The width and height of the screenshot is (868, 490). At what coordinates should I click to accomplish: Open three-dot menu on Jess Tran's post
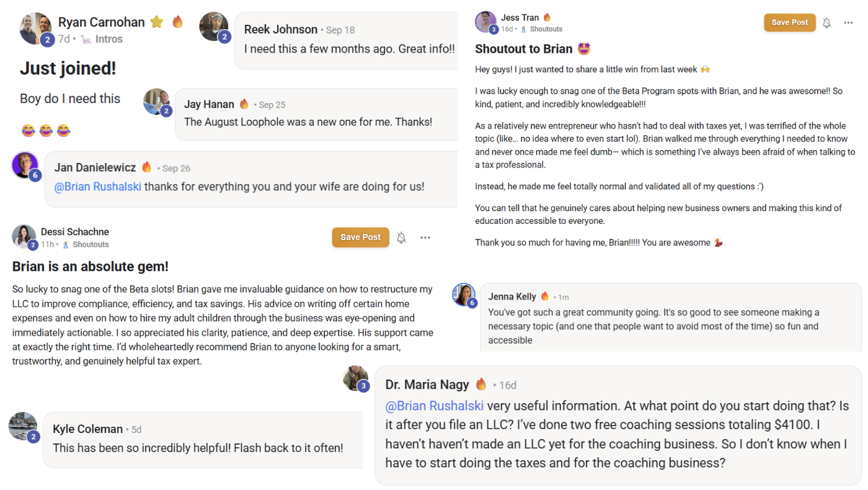tap(848, 23)
